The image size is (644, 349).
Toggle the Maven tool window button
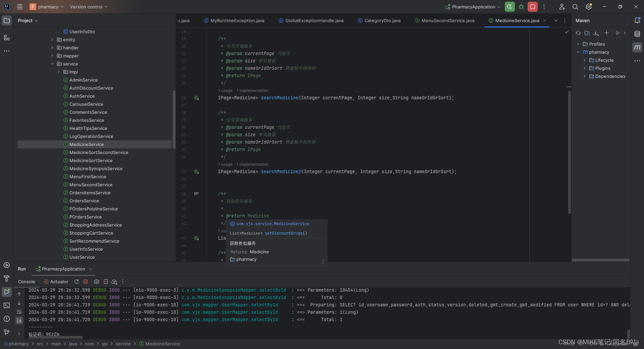tap(637, 47)
